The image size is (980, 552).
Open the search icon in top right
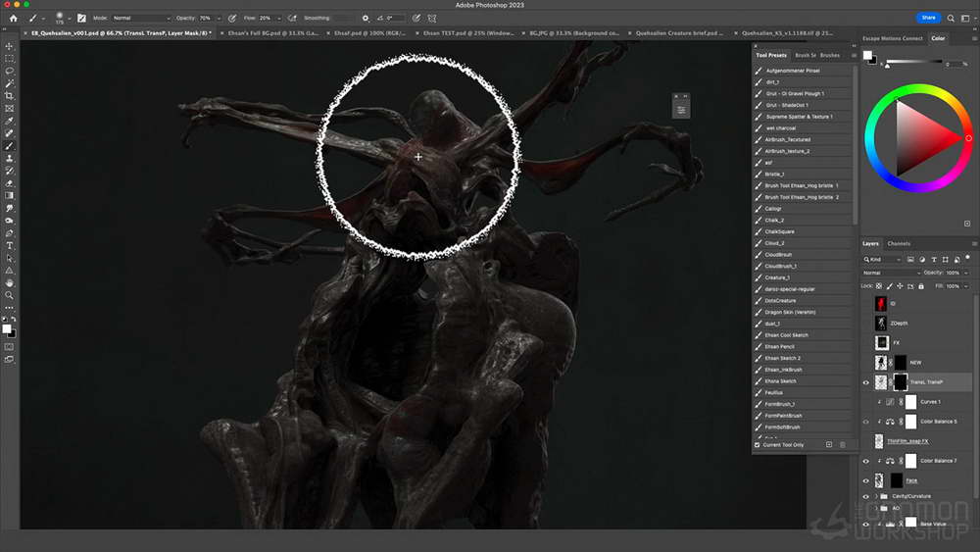951,18
